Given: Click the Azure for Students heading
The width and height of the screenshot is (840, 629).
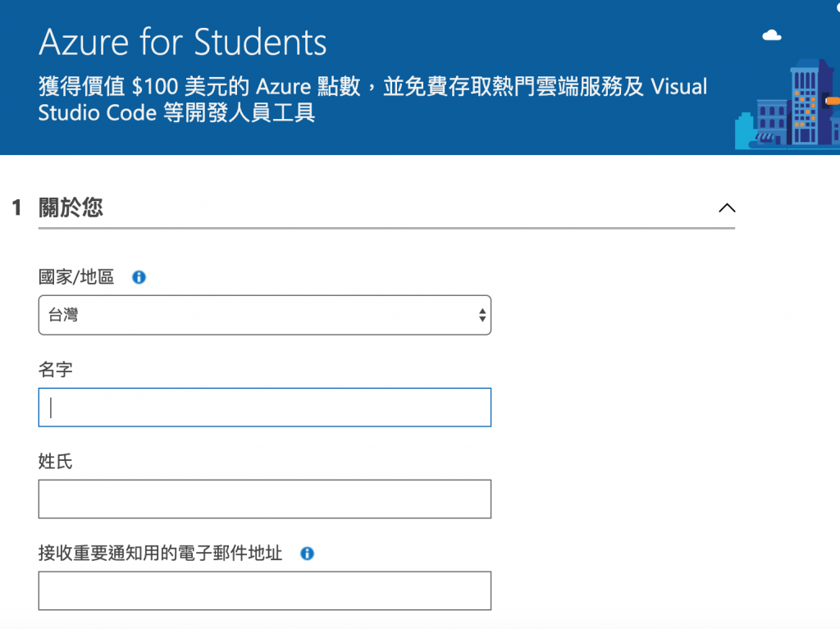Looking at the screenshot, I should (x=182, y=42).
